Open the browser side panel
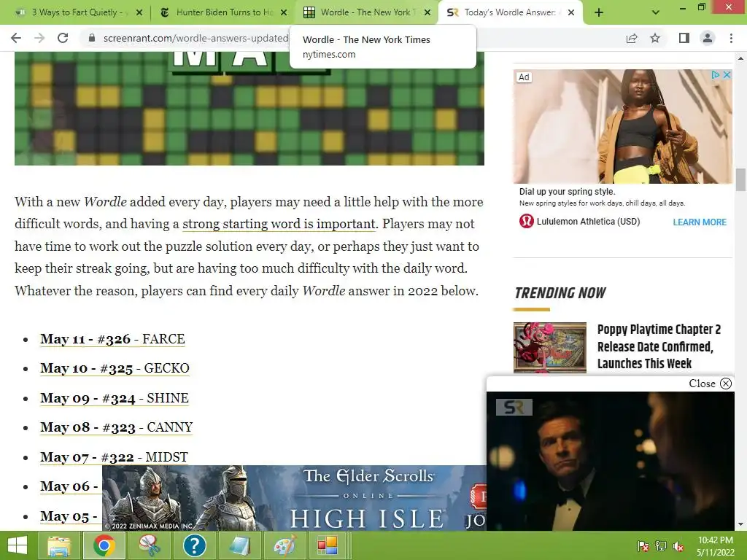The image size is (747, 560). pos(684,38)
